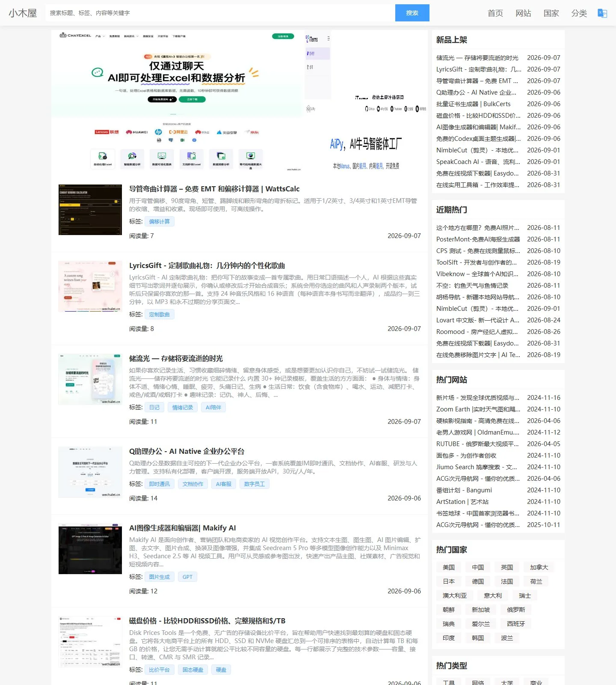This screenshot has height=685, width=616.
Task: Open the LyricsGift 定制歌曲礼物 article title
Action: coord(207,265)
